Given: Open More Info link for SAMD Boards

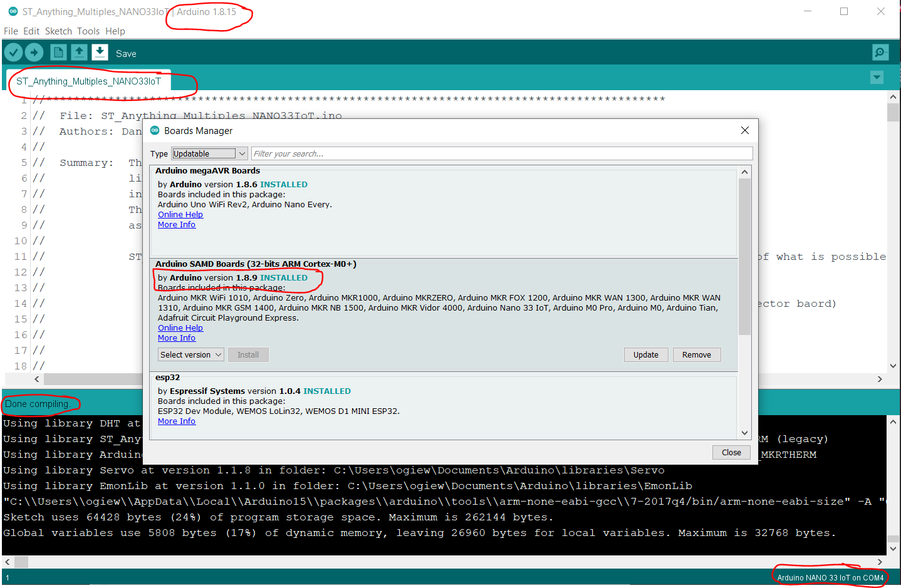Looking at the screenshot, I should [177, 338].
